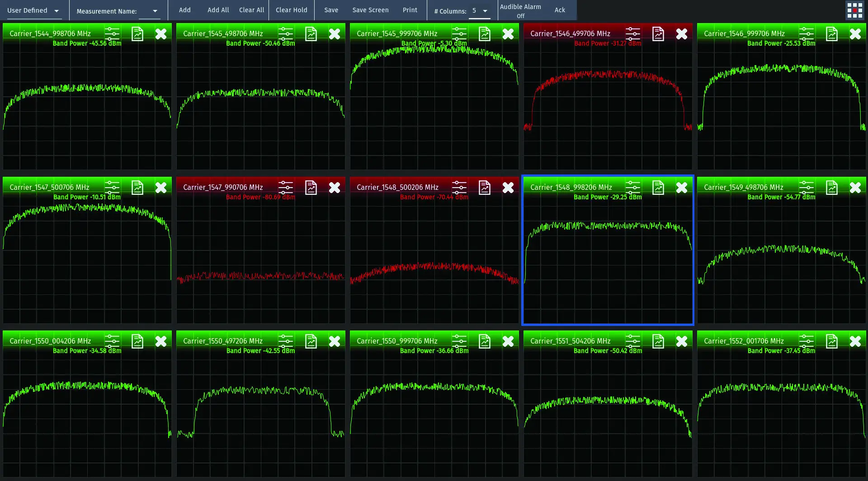Open settings sliders for Carrier_1544_998706 MHz
This screenshot has height=481, width=868.
[x=112, y=34]
